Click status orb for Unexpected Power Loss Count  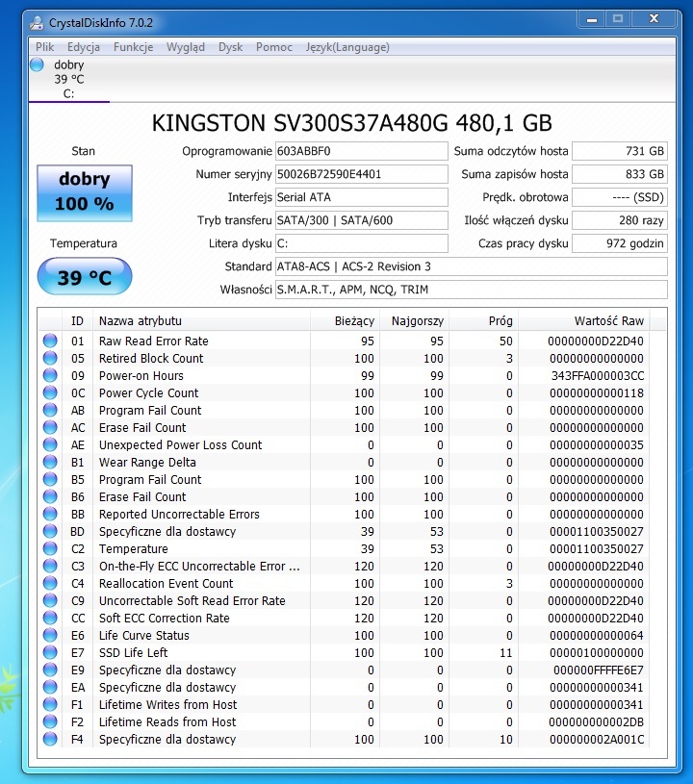(x=50, y=444)
